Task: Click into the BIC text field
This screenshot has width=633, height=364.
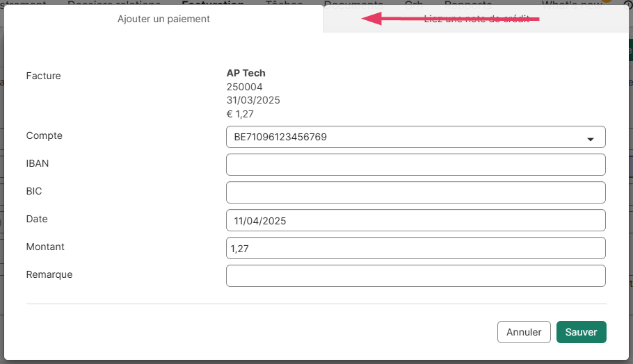Action: [x=415, y=192]
